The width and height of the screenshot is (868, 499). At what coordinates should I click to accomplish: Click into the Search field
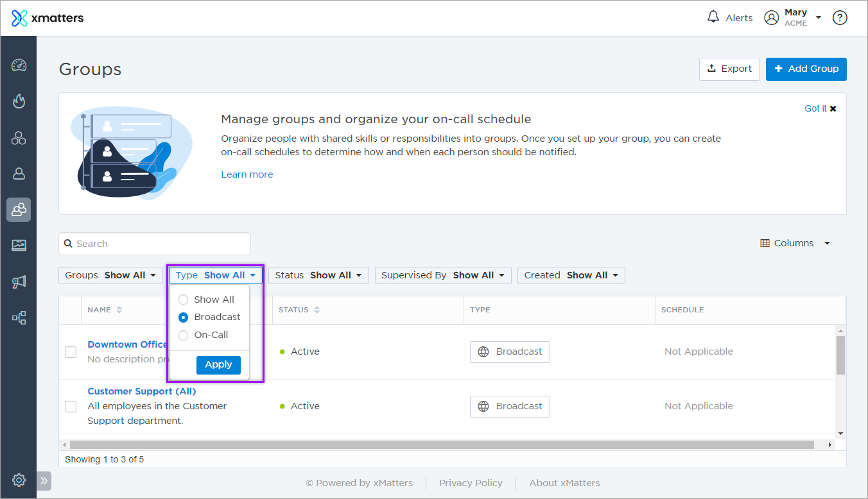click(x=155, y=244)
